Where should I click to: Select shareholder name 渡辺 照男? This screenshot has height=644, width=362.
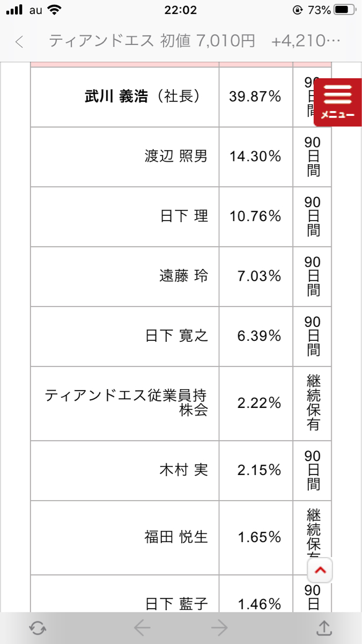(176, 157)
